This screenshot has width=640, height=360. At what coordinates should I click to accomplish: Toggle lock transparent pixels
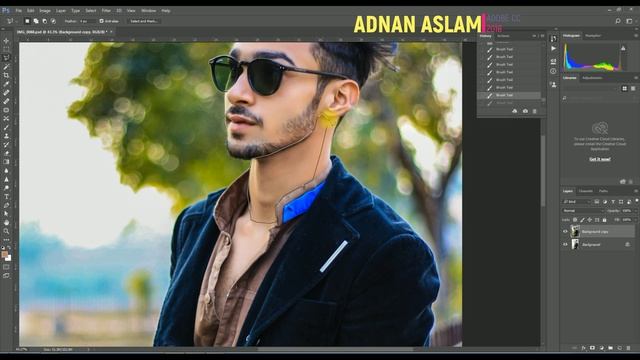(x=575, y=220)
